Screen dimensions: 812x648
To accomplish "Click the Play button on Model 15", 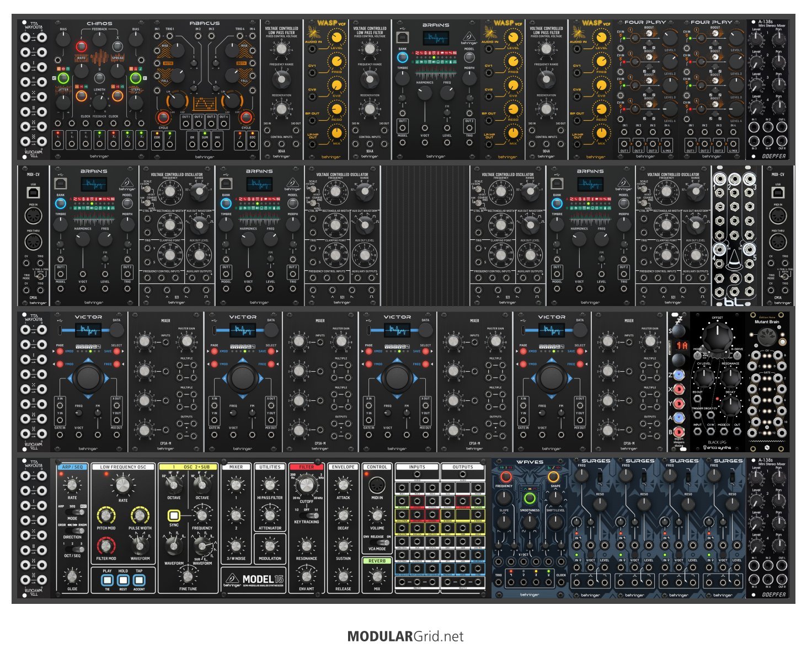I will (107, 580).
